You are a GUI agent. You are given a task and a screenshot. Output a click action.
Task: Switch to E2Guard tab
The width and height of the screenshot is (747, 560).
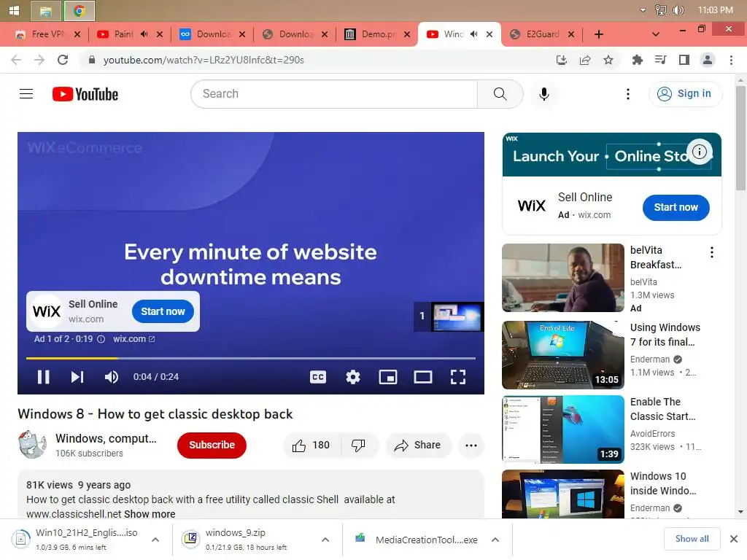click(x=543, y=34)
